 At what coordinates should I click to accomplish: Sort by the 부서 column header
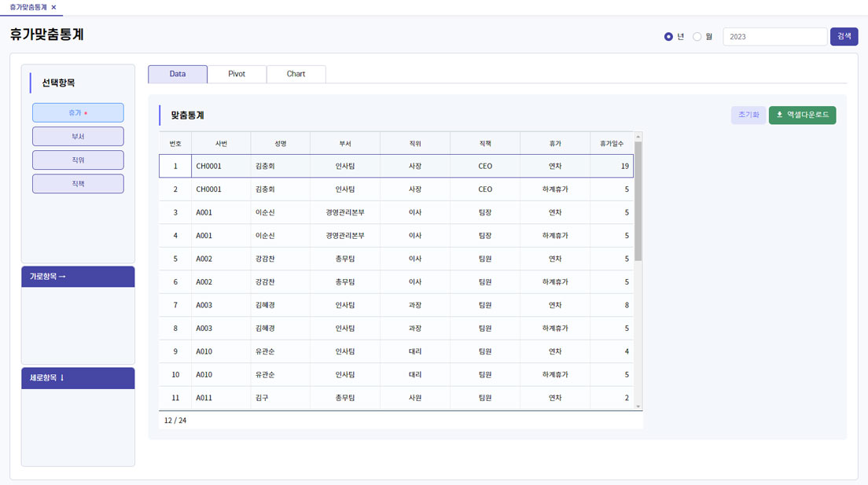345,143
